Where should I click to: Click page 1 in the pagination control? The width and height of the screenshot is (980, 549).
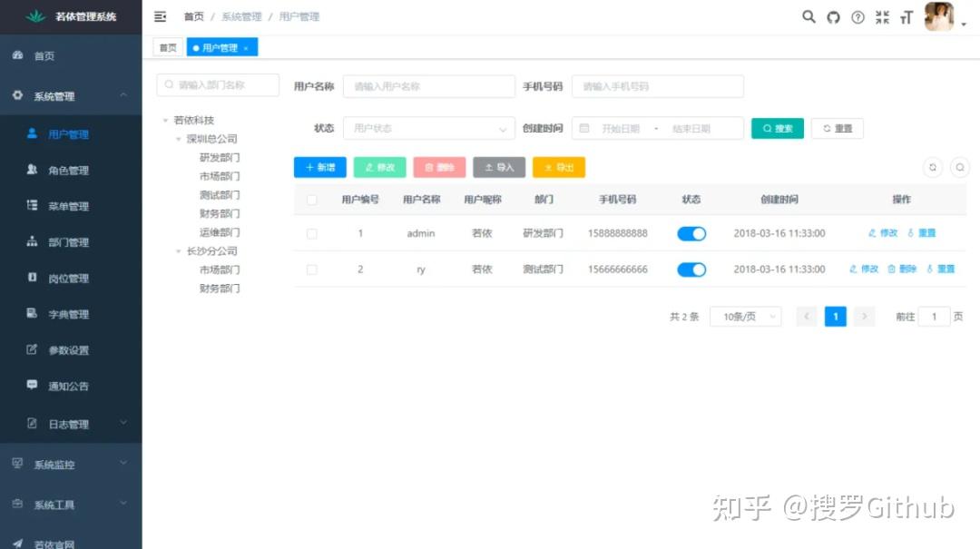pos(835,316)
